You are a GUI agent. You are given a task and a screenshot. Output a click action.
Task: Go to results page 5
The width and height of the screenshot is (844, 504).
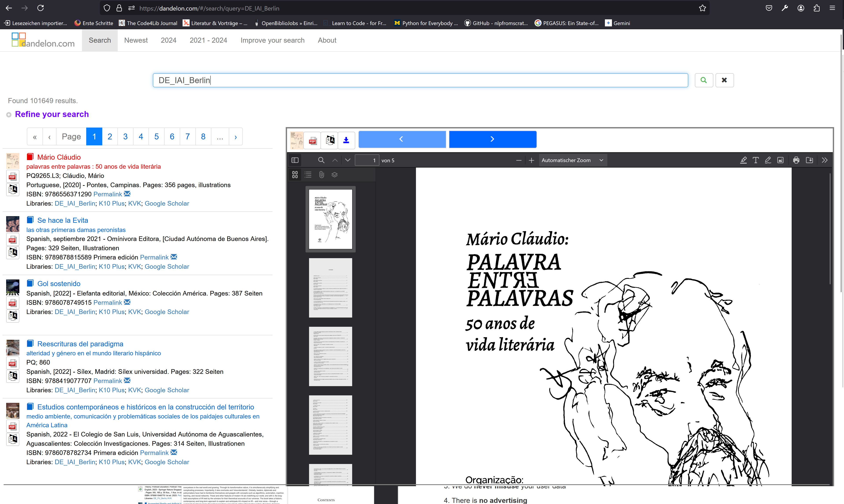click(157, 137)
